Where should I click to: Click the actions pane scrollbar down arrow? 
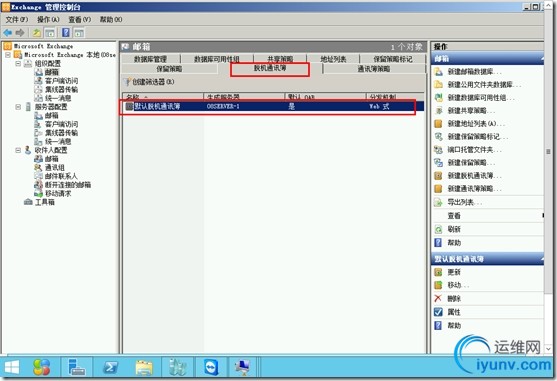tap(548, 349)
